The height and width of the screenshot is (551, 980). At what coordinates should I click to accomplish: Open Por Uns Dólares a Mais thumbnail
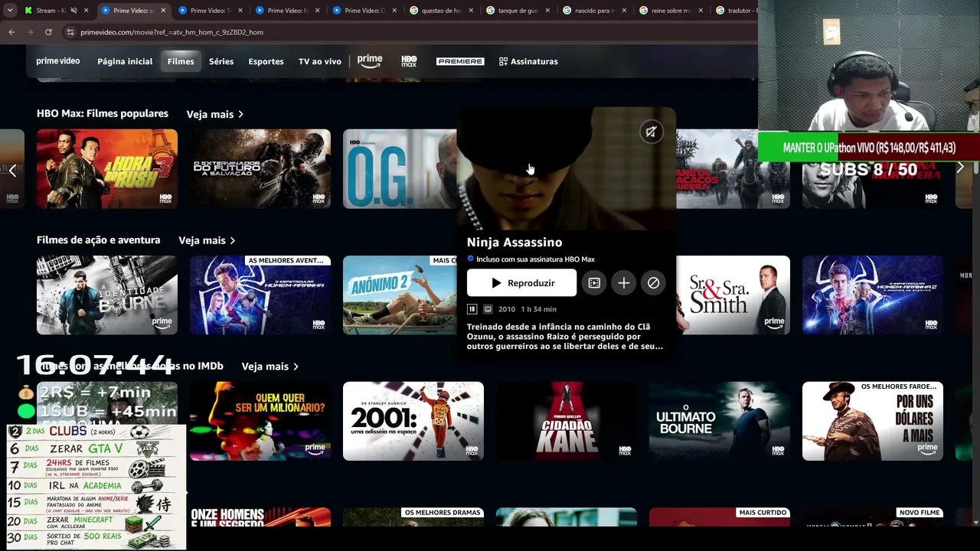(873, 422)
